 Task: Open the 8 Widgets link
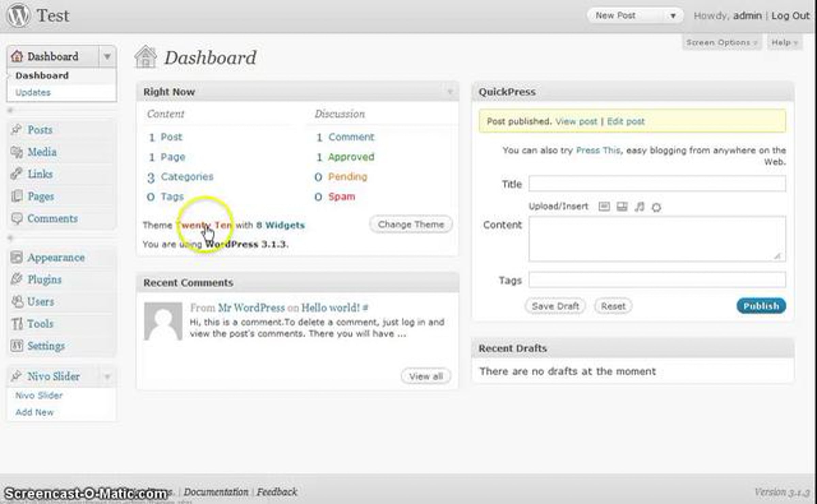(281, 225)
